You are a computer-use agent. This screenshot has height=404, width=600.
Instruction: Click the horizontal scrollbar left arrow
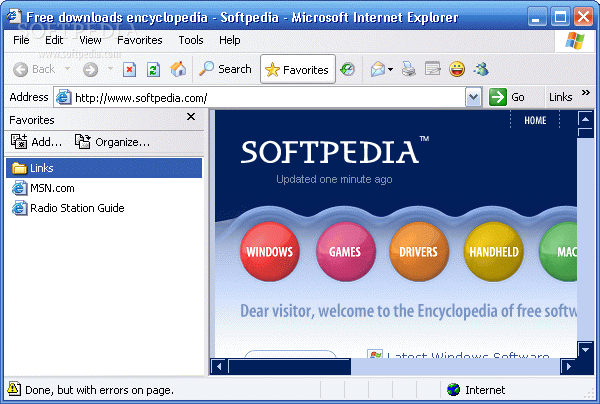point(219,367)
